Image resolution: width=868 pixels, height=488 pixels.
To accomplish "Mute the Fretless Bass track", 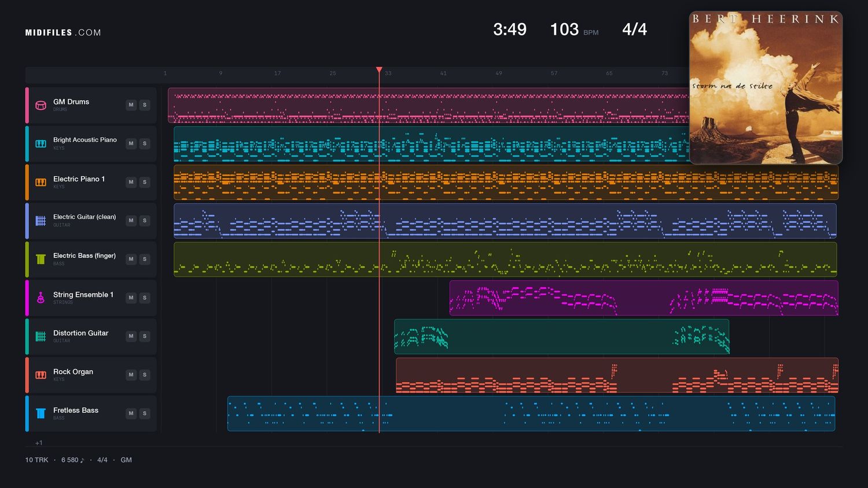I will pyautogui.click(x=131, y=413).
